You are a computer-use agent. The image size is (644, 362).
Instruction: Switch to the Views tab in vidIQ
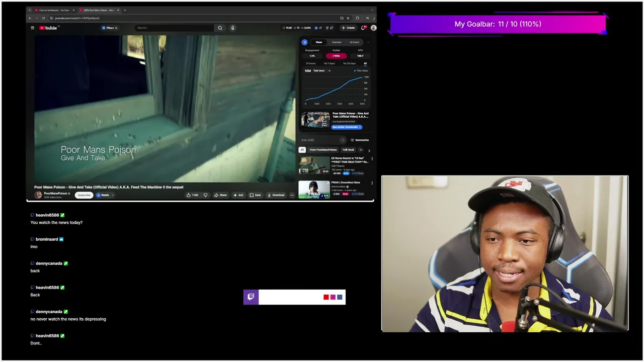(318, 43)
